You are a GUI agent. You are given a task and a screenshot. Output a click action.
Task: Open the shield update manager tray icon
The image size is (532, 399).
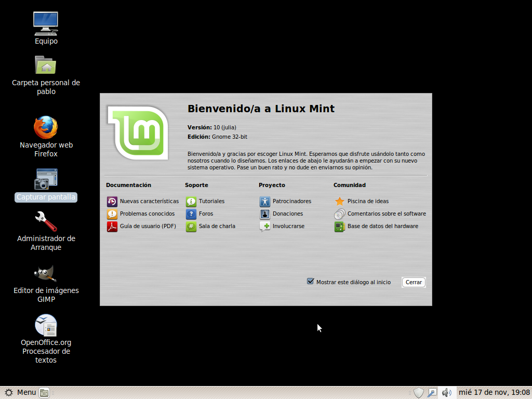(419, 393)
